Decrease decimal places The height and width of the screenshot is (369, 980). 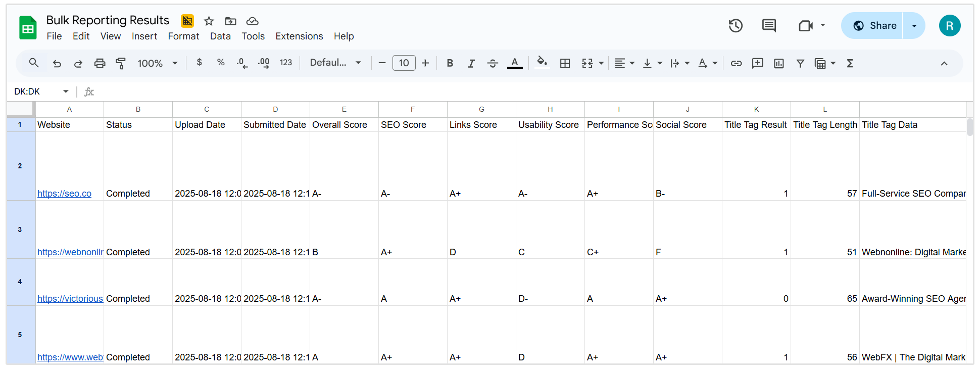242,63
